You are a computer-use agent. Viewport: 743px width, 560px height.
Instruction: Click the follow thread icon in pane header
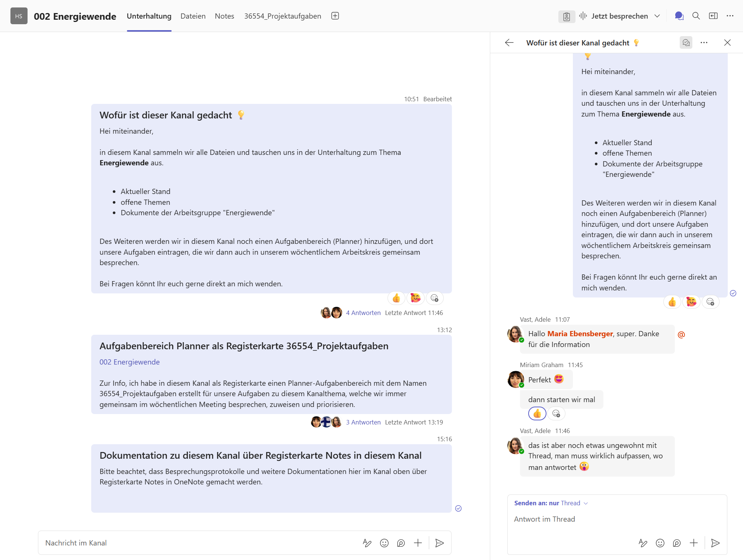(686, 42)
